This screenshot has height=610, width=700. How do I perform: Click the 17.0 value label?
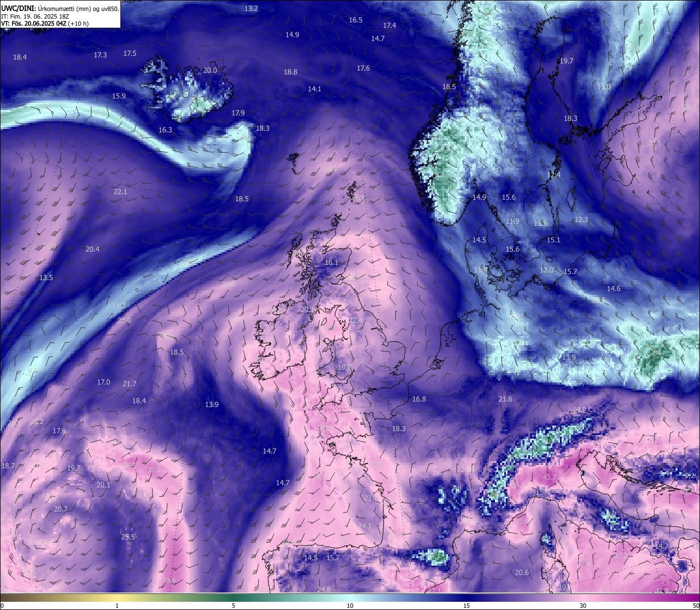click(103, 382)
